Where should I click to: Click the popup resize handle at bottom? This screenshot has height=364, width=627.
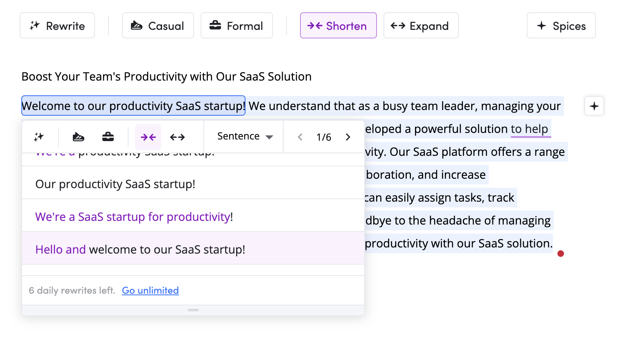pyautogui.click(x=193, y=310)
